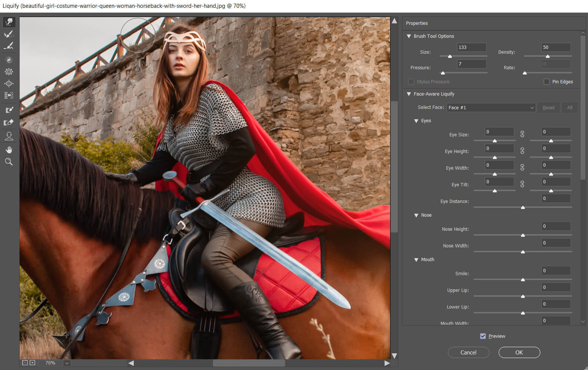Collapse the Eyes section
This screenshot has height=370, width=588.
[x=416, y=121]
